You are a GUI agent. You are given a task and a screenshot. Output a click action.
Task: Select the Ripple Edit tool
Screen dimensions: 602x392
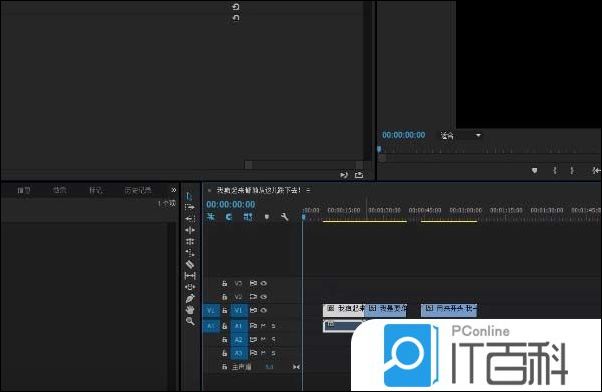click(190, 230)
